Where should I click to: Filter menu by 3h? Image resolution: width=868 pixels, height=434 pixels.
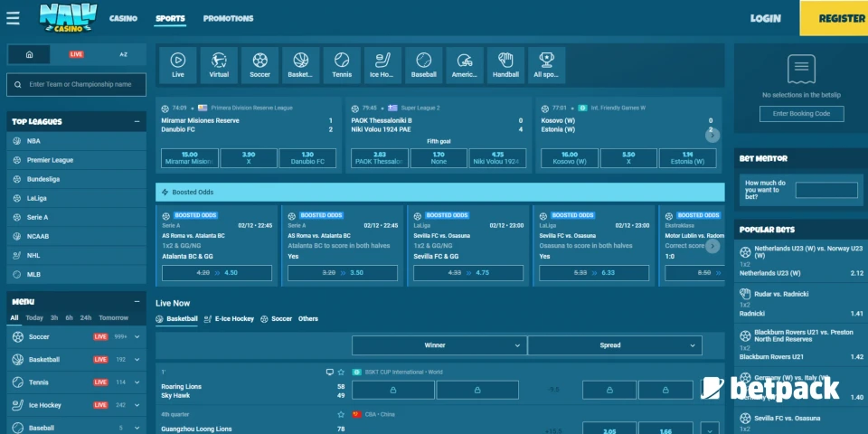[54, 317]
